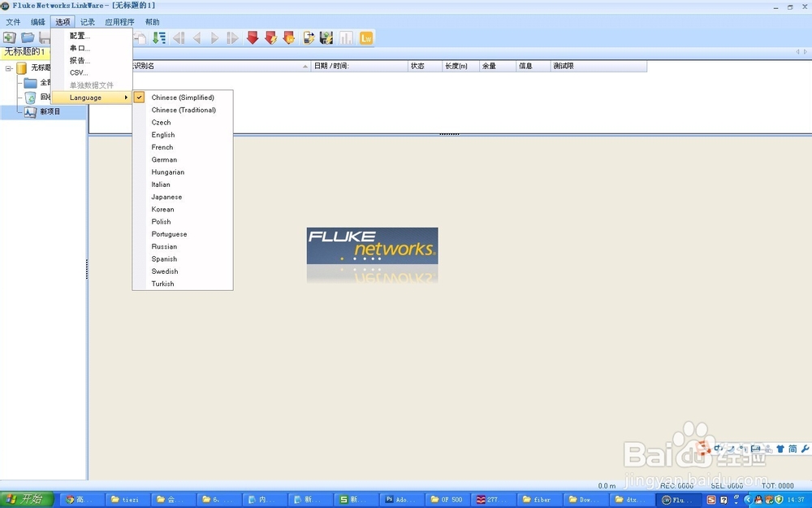Click the 开始 Start button

point(27,499)
